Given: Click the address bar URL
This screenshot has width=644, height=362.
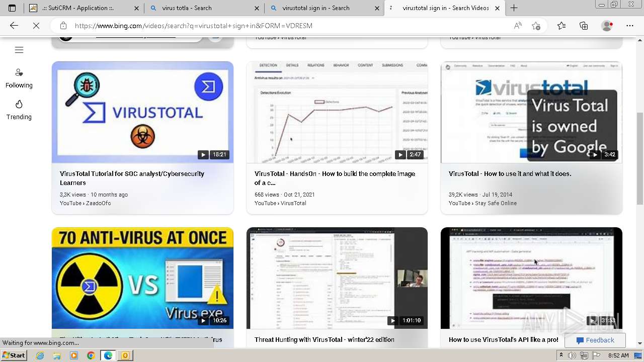Looking at the screenshot, I should (194, 26).
